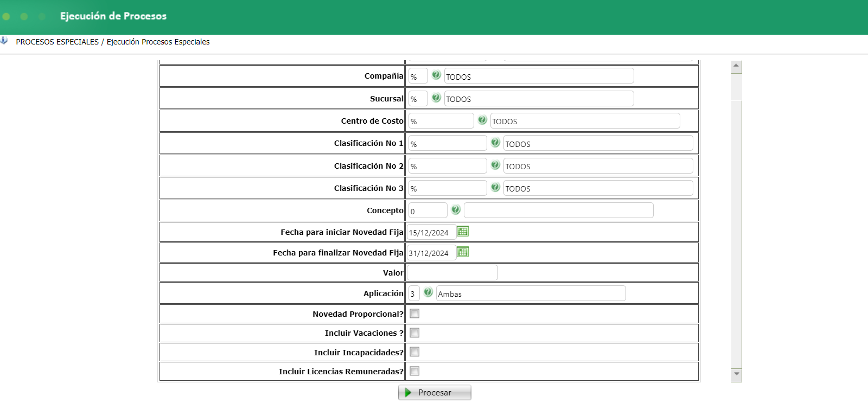868x409 pixels.
Task: Click the Procesar button
Action: click(435, 392)
